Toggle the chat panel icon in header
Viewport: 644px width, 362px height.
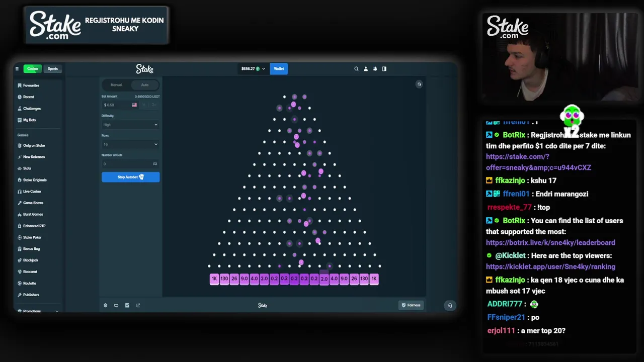(384, 69)
